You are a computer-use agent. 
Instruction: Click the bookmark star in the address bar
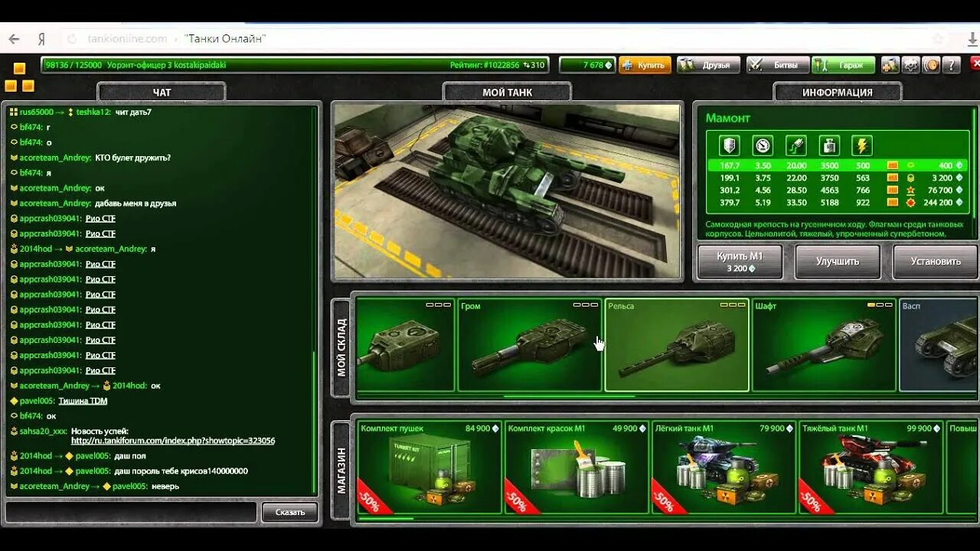pos(938,38)
